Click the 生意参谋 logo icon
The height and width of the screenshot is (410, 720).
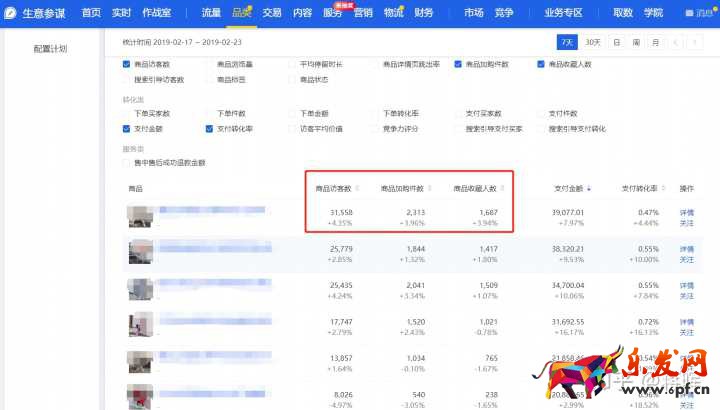click(11, 13)
